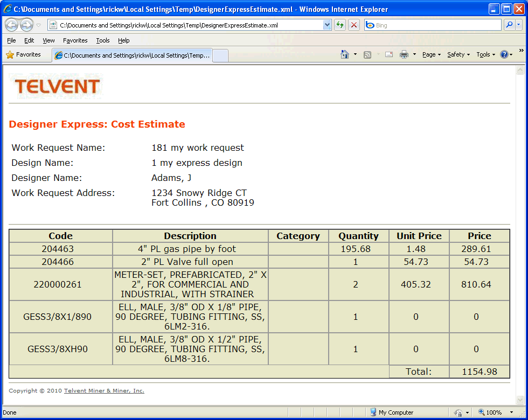Expand the Home button dropdown arrow
528x420 pixels.
click(355, 54)
